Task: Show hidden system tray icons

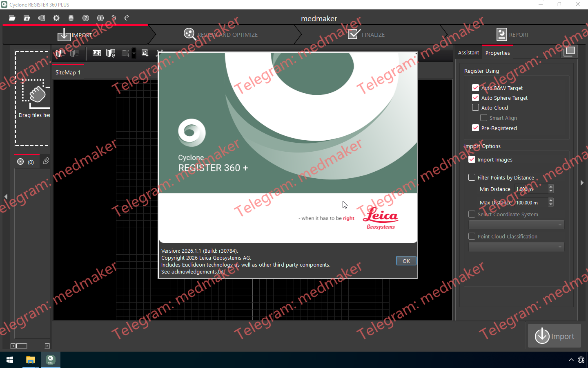Action: (571, 360)
